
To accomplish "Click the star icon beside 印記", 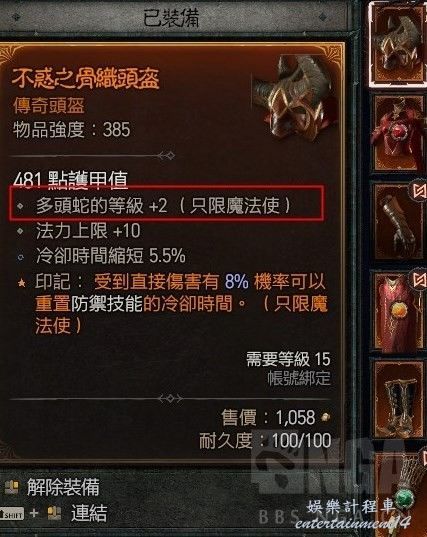I will tap(21, 283).
